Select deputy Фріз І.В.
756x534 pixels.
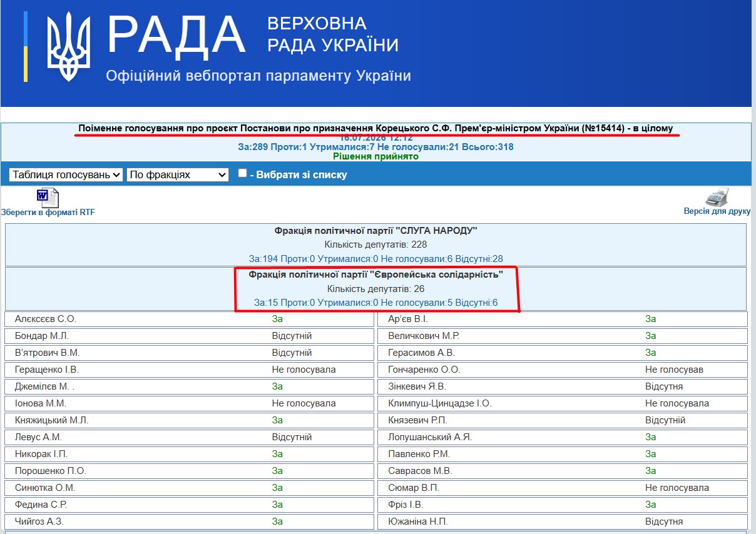tap(407, 505)
